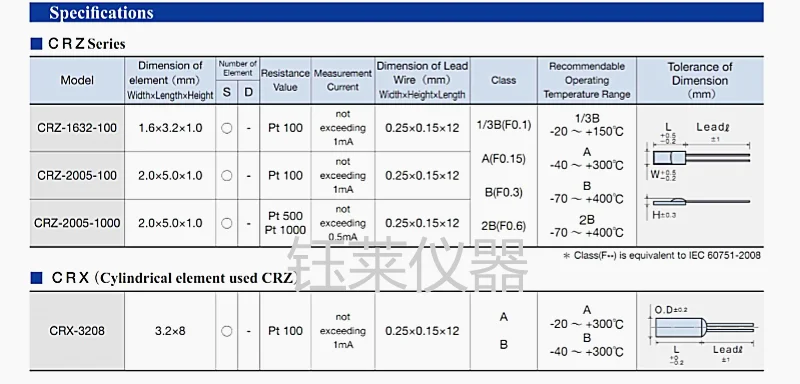Click the Dimension of element column header
The image size is (800, 384).
[x=170, y=80]
